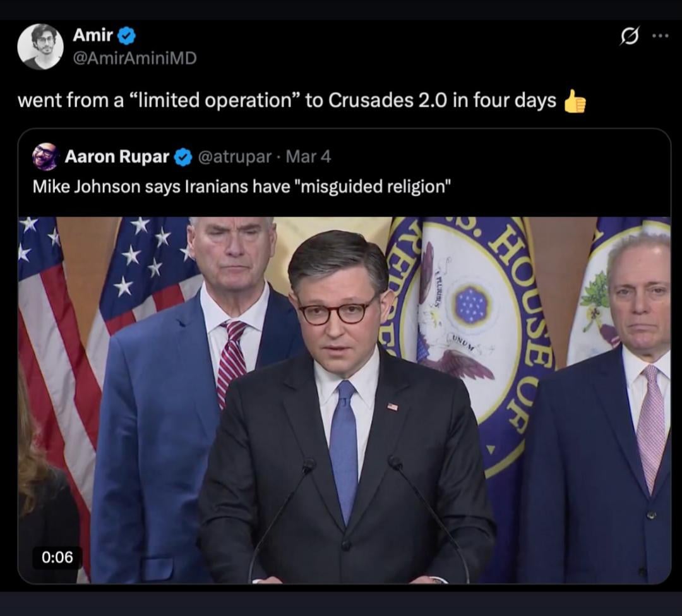Click the "misguided religion" quoted phrase
682x616 pixels.
click(373, 187)
